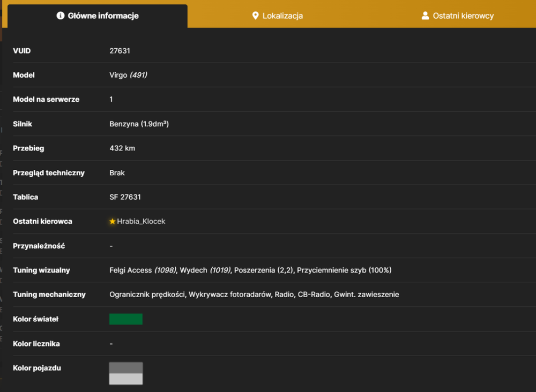536x392 pixels.
Task: Click the Model na serwerze label
Action: pyautogui.click(x=46, y=100)
